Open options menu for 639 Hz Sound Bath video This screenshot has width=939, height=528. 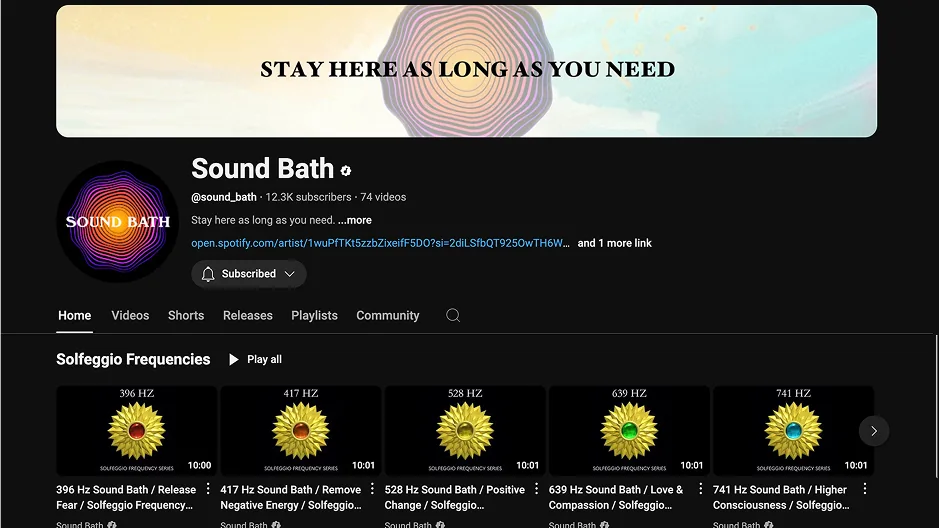point(701,489)
